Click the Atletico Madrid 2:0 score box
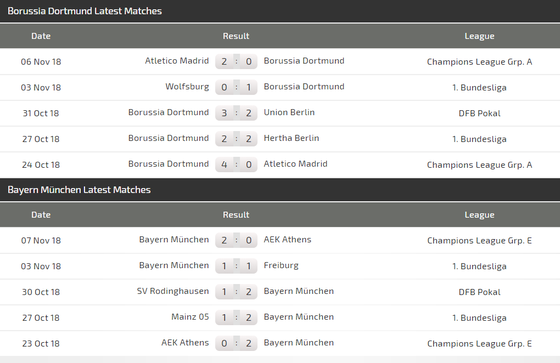Viewport: 560px width, 363px height. 236,61
